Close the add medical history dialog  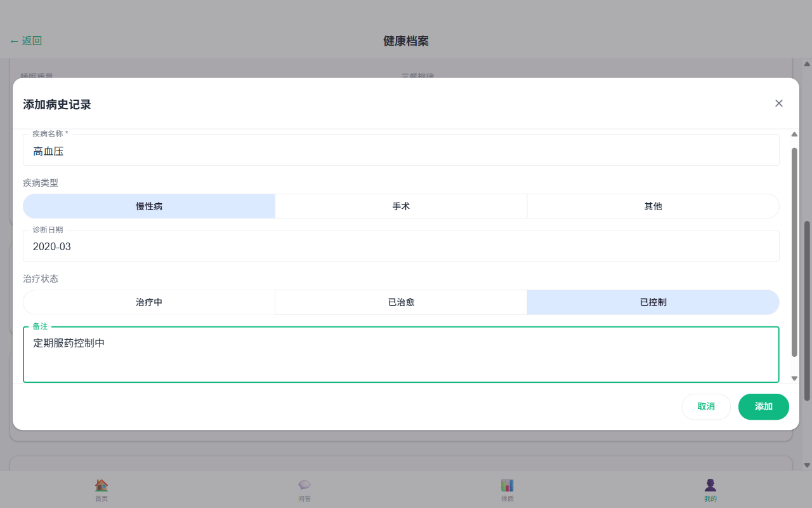779,104
